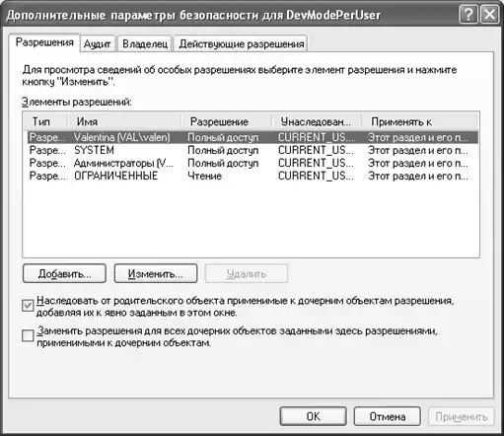Select the Администраторы permission entry

click(x=252, y=163)
